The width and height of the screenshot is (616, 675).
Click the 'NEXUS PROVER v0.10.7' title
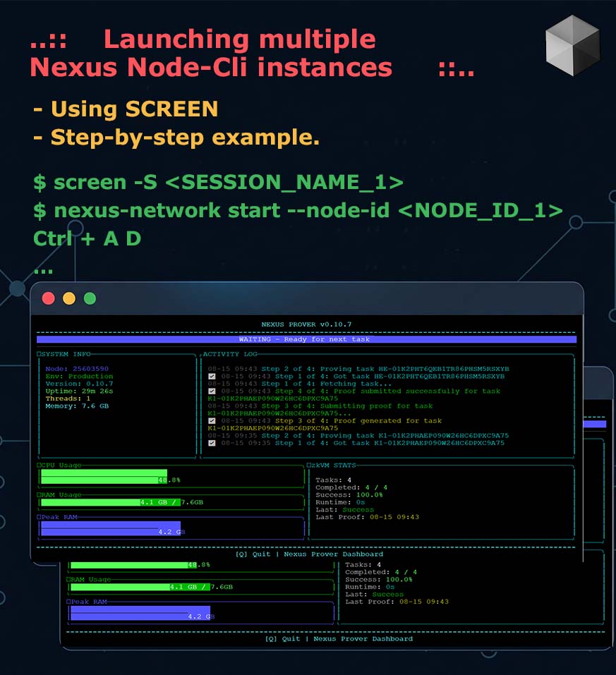306,324
